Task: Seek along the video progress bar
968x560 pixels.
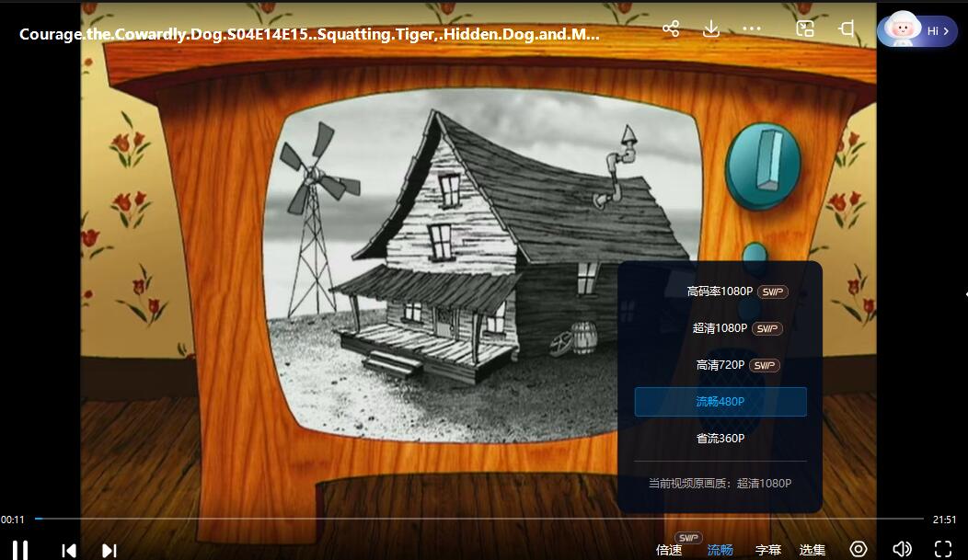Action: point(479,519)
